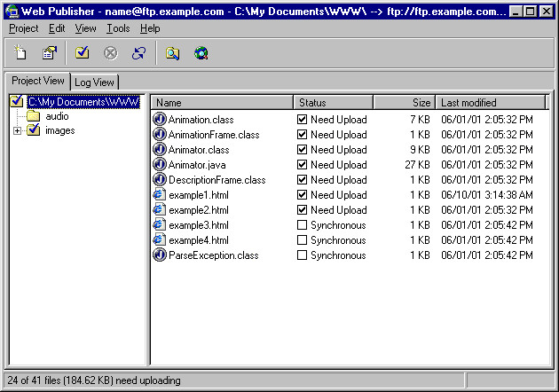559x392 pixels.
Task: Check example3.html Synchronous checkbox
Action: [302, 225]
